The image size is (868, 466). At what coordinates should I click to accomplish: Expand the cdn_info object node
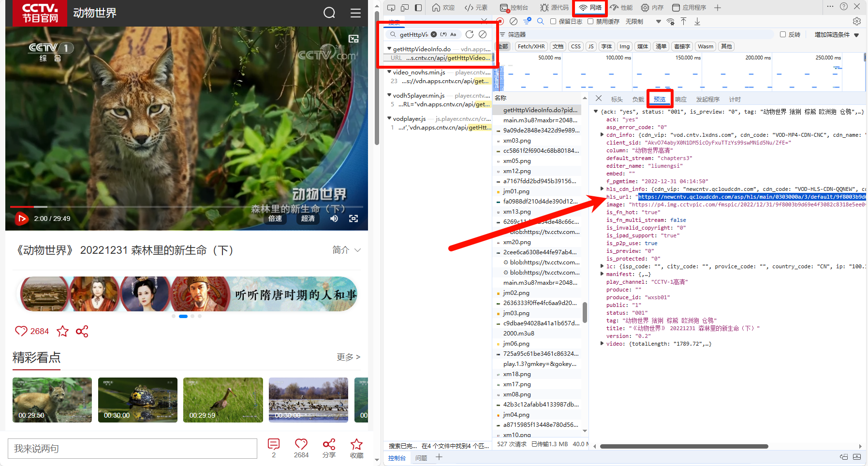pos(602,135)
